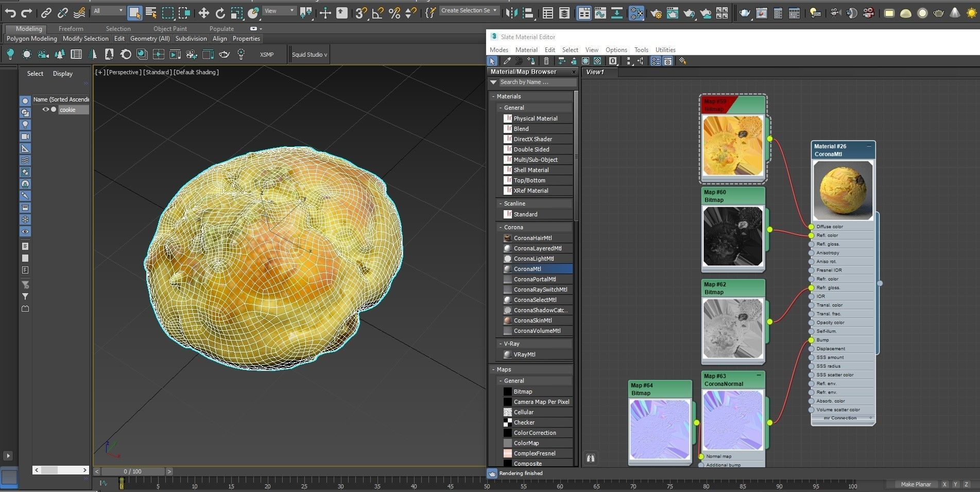This screenshot has width=980, height=492.
Task: Toggle Material/Map Browser panel button
Action: (x=656, y=61)
